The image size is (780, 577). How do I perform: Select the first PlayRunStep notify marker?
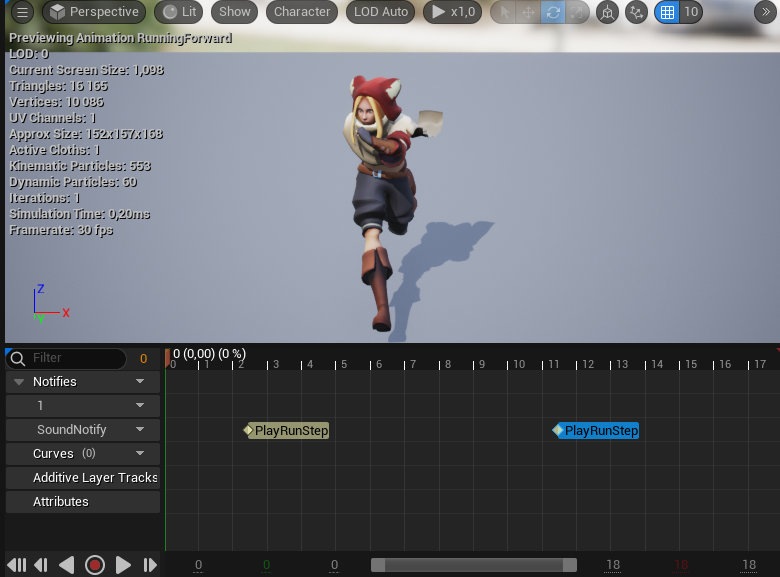(287, 430)
